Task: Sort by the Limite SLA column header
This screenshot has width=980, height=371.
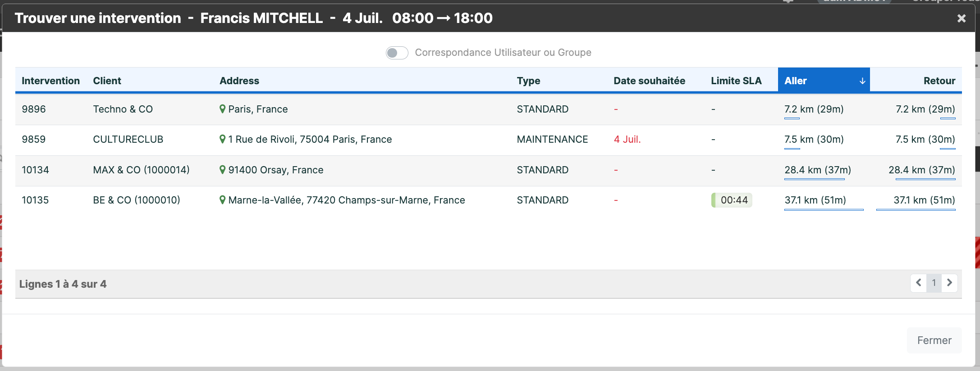Action: pos(736,81)
